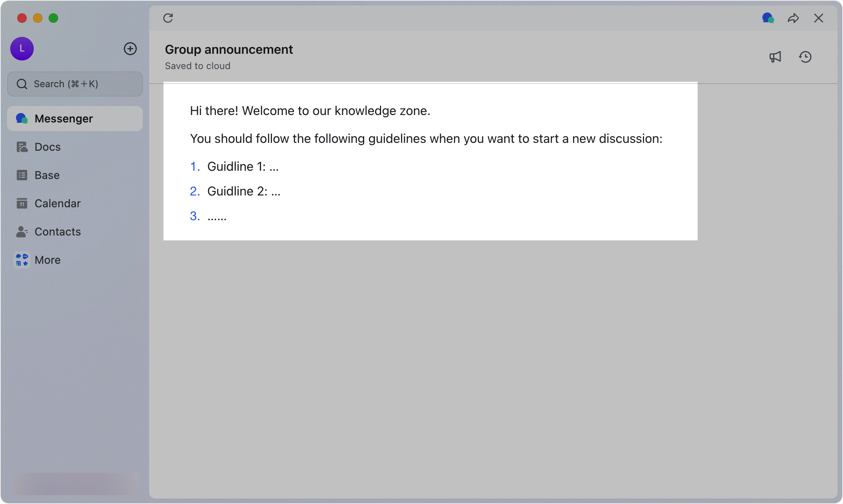The height and width of the screenshot is (504, 843).
Task: Reload the announcement page
Action: 168,18
